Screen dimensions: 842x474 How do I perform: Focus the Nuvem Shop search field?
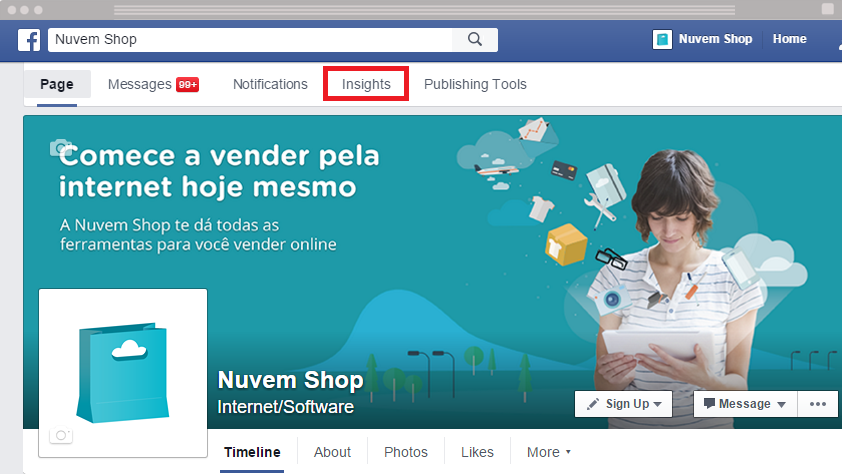click(x=250, y=40)
